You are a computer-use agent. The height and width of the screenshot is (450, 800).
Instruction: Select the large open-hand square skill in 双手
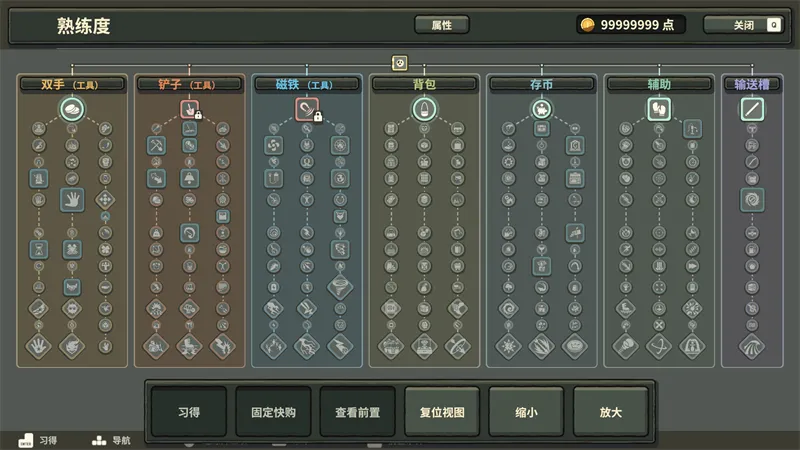(x=72, y=199)
